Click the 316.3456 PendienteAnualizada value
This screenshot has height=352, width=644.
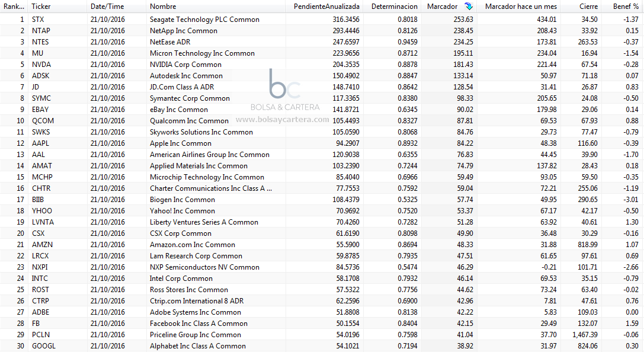346,20
